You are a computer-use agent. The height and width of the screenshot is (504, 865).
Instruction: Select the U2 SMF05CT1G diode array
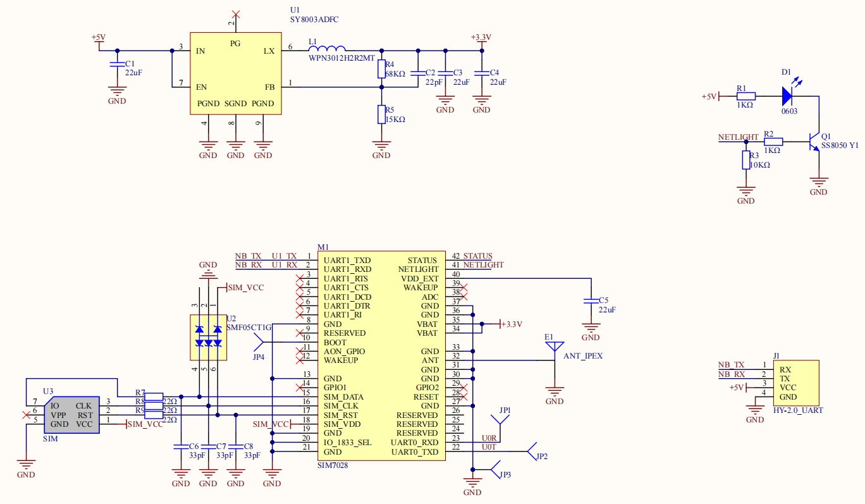tap(208, 335)
